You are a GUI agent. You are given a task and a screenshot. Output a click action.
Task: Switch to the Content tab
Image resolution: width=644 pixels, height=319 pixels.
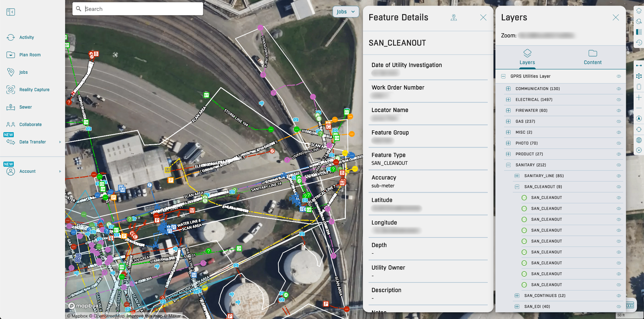592,57
